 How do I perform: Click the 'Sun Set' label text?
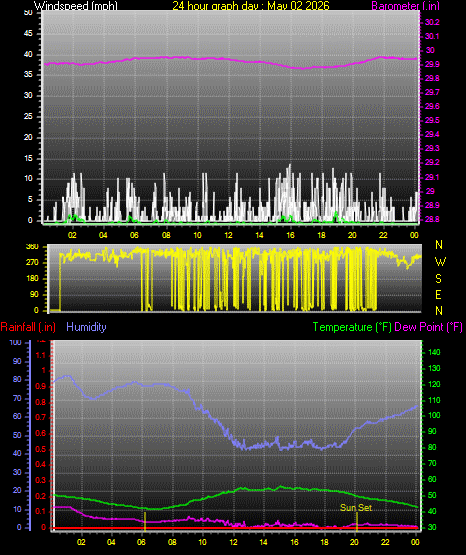point(356,508)
